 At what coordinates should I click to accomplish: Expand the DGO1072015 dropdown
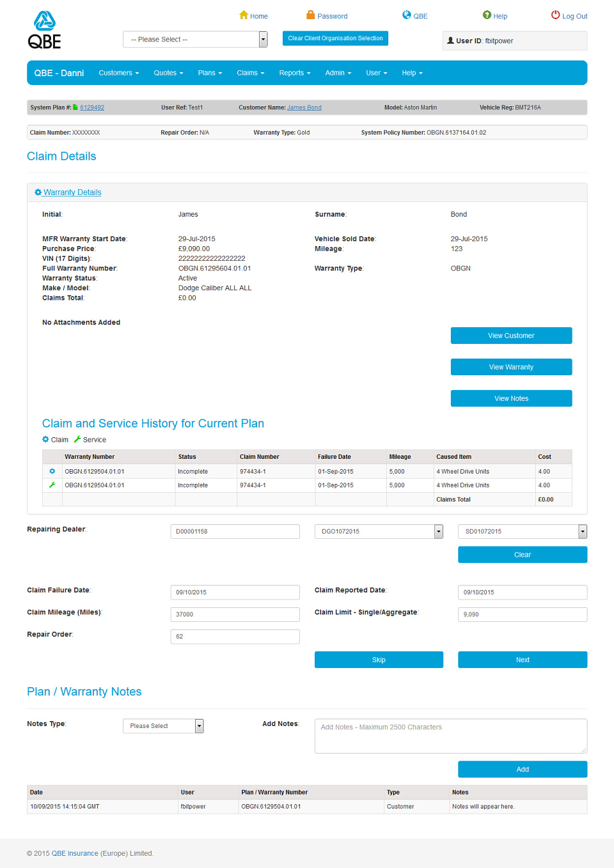[379, 531]
